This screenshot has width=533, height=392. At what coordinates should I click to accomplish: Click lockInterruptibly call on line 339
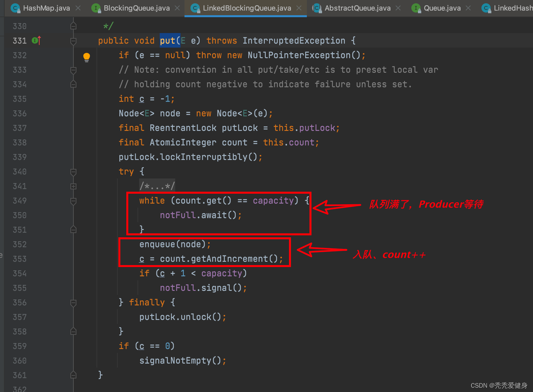(x=203, y=157)
